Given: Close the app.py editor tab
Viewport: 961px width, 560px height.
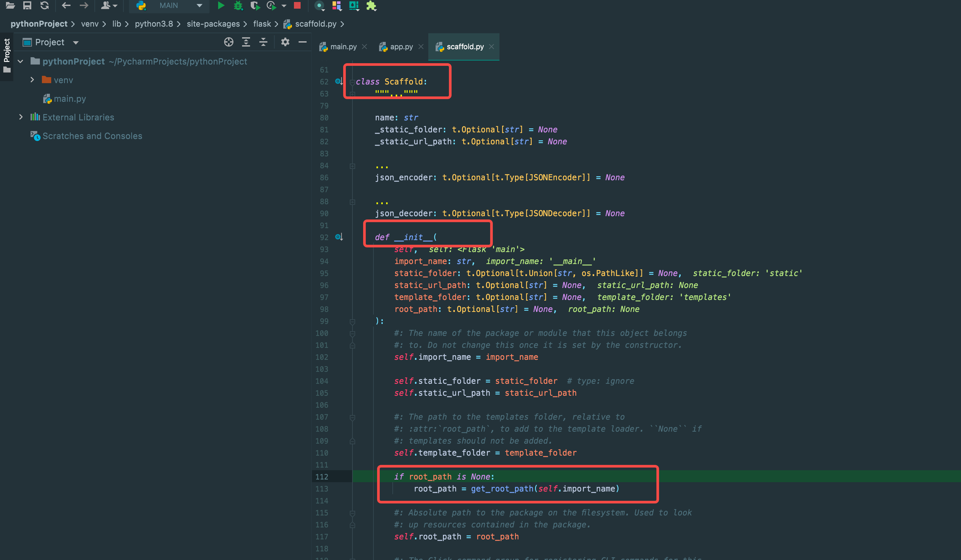Looking at the screenshot, I should [x=421, y=47].
